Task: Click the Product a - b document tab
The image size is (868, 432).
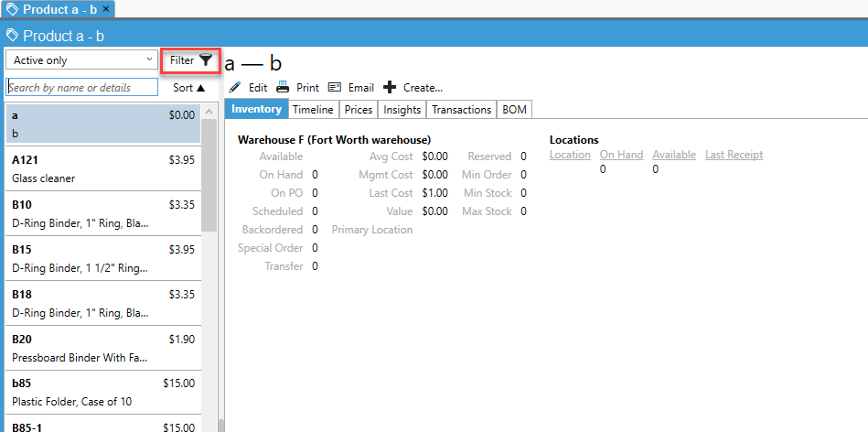Action: pos(58,9)
